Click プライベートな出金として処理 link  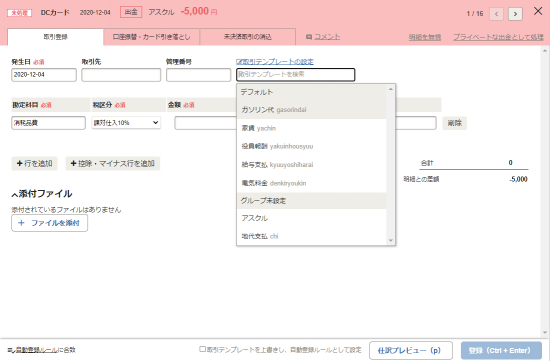[498, 37]
